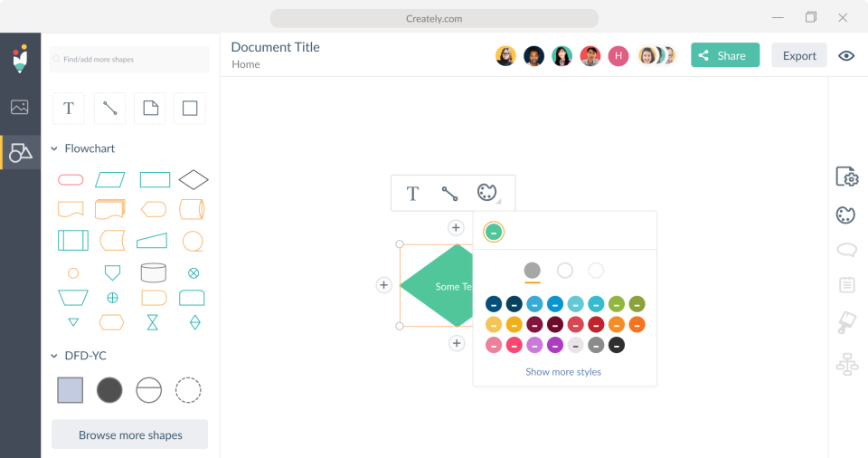Collapse the DFD-YC shapes section
Screen dimensions: 868x458
coord(54,356)
